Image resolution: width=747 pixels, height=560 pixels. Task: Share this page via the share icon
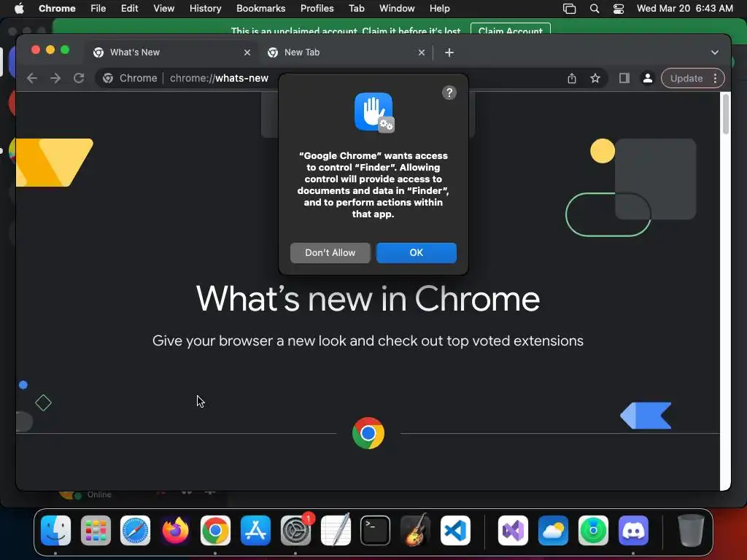point(572,78)
